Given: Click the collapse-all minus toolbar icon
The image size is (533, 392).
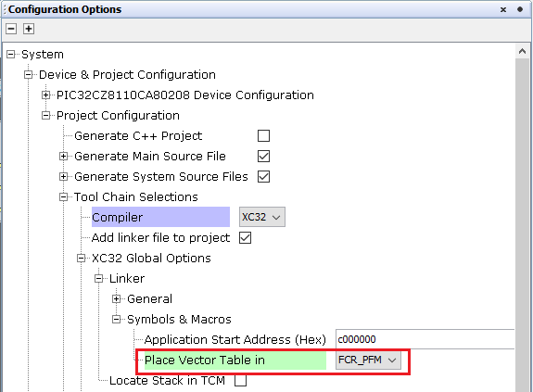Looking at the screenshot, I should [x=11, y=29].
